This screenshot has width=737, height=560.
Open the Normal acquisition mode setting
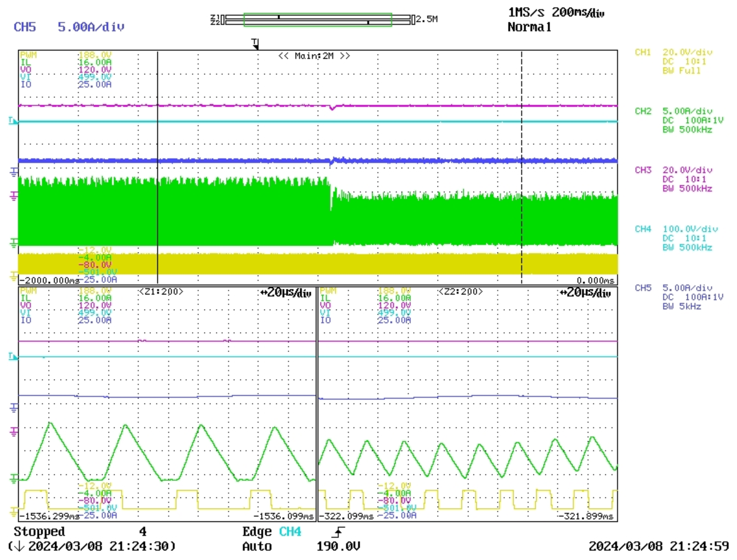[529, 27]
